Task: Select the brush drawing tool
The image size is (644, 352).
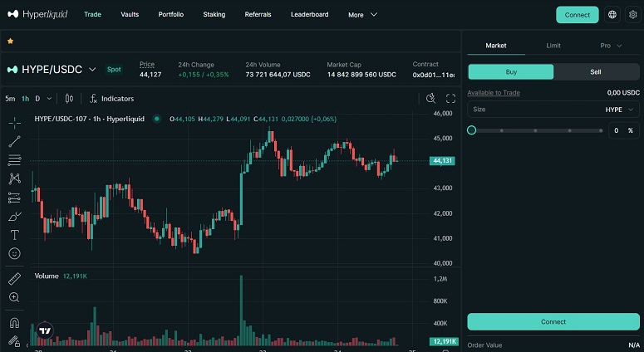Action: 14,216
